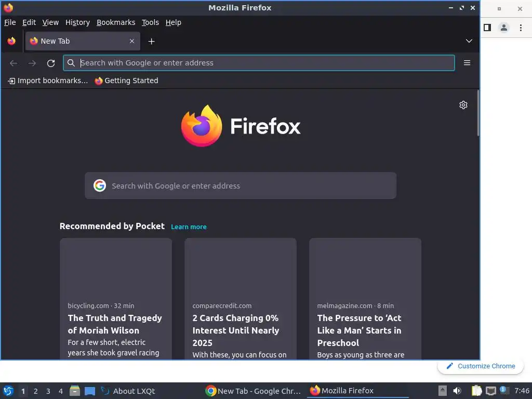Open 2 Cards Charging 0% Interest article
The width and height of the screenshot is (532, 399).
(x=236, y=330)
